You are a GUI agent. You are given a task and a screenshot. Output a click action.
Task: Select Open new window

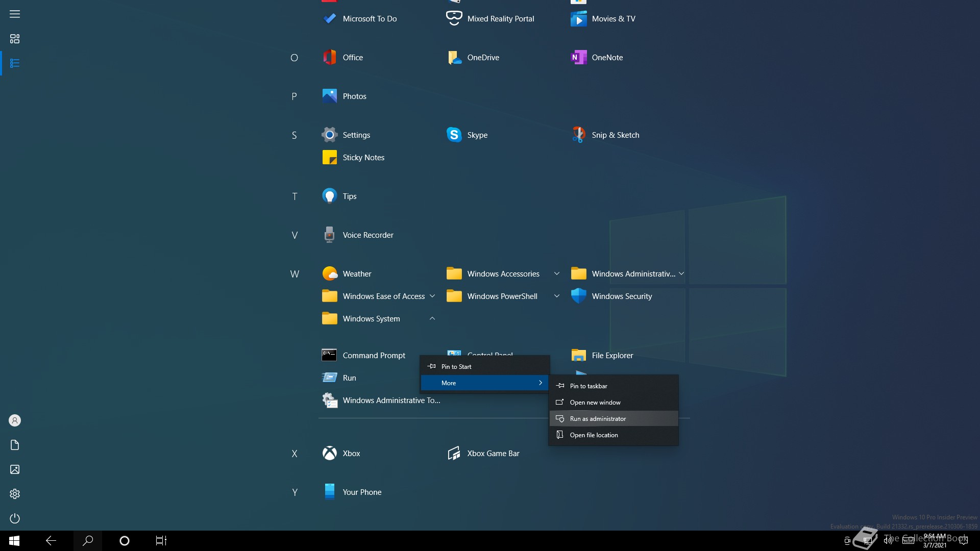(614, 403)
